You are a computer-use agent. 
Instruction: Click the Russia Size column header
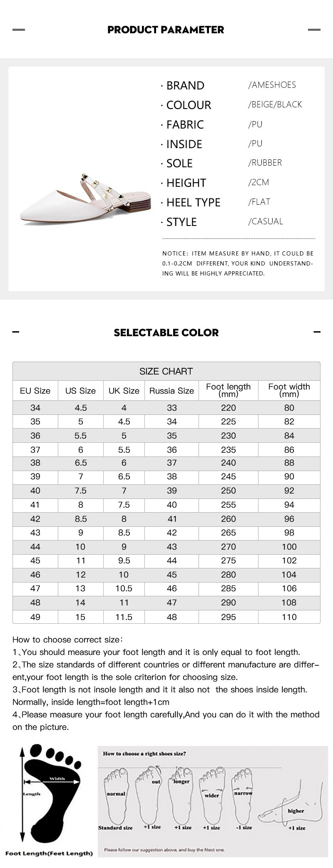pos(171,391)
